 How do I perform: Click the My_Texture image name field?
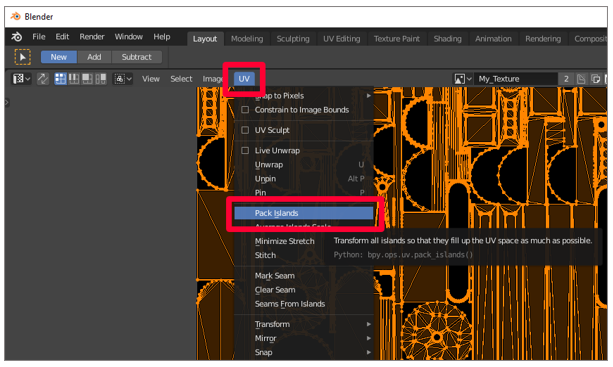point(516,79)
